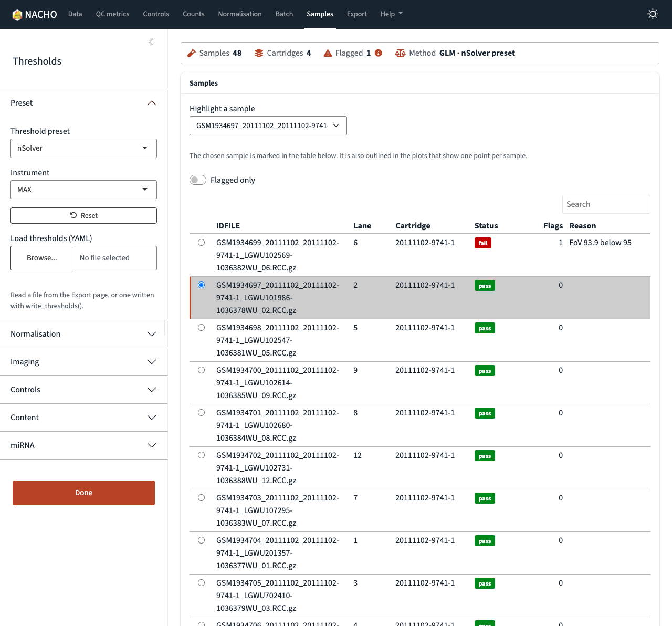
Task: Select radio for GSM1934704 sample row
Action: coord(201,540)
